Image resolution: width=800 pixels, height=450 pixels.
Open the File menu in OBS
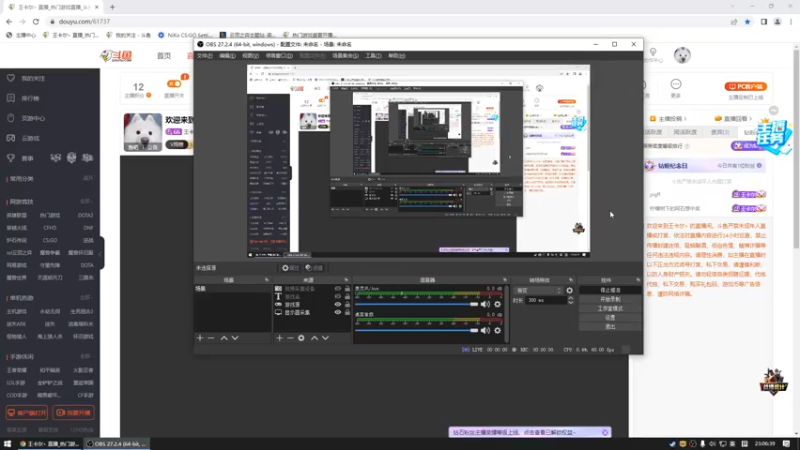coord(205,56)
